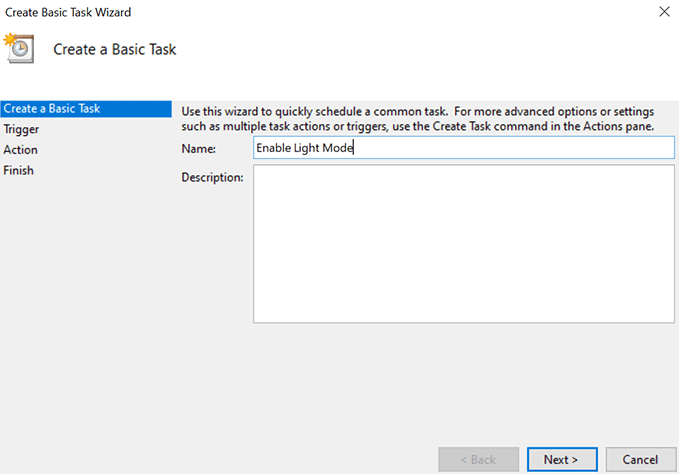Cancel the wizard
Image resolution: width=680 pixels, height=475 pixels.
point(640,459)
